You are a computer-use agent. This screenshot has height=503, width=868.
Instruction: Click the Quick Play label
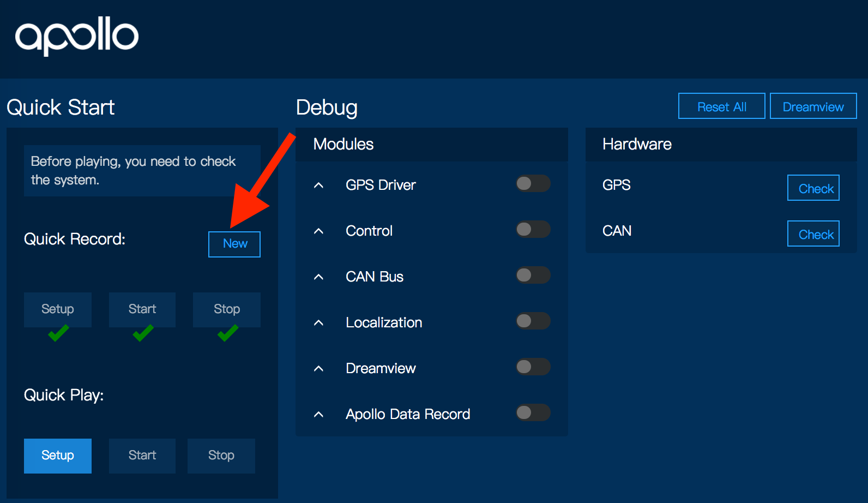(64, 395)
